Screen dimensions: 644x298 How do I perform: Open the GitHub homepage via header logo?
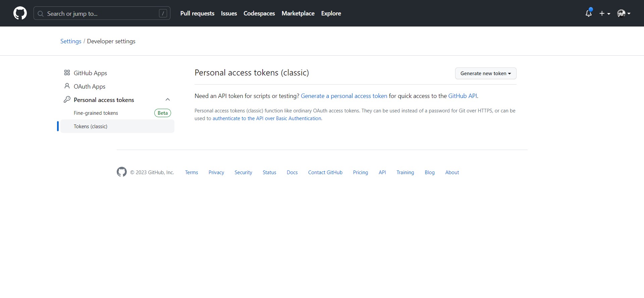pos(20,13)
